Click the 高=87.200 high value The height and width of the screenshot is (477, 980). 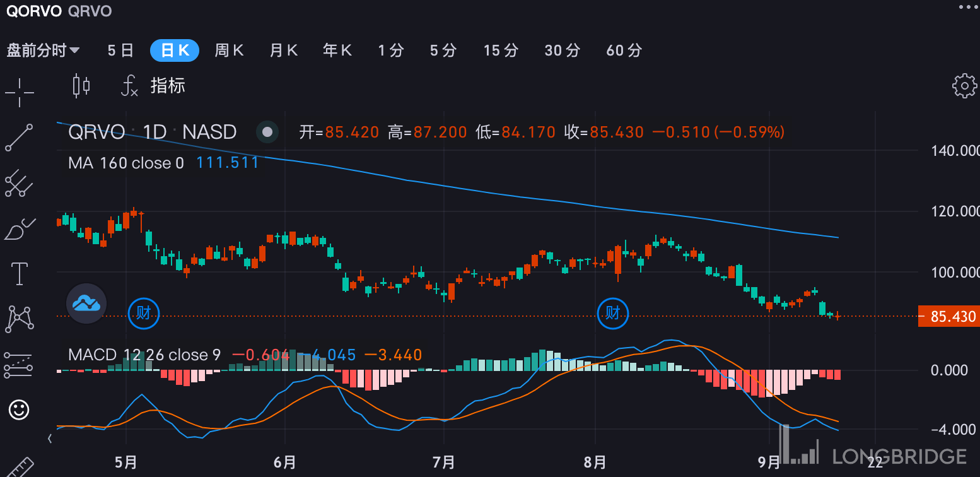(428, 132)
